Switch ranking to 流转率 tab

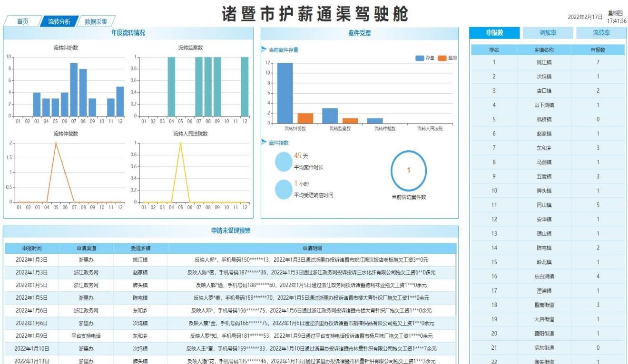coord(601,33)
